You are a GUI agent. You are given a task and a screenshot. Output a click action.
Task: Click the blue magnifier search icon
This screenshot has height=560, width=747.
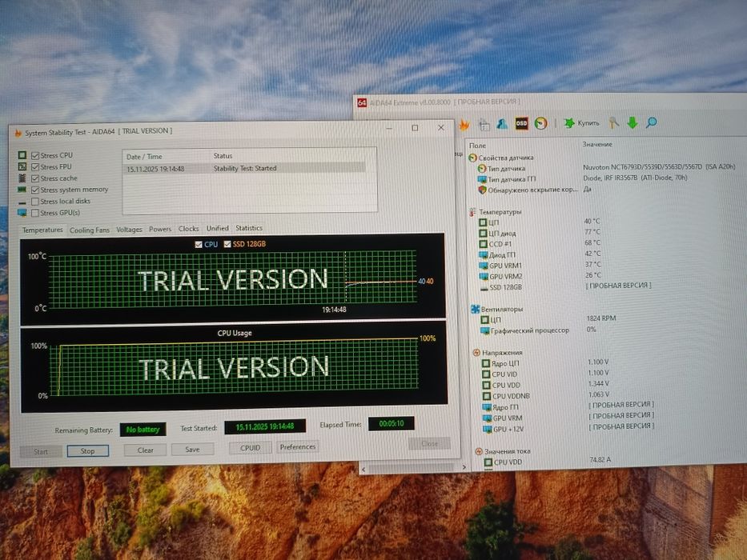coord(651,122)
